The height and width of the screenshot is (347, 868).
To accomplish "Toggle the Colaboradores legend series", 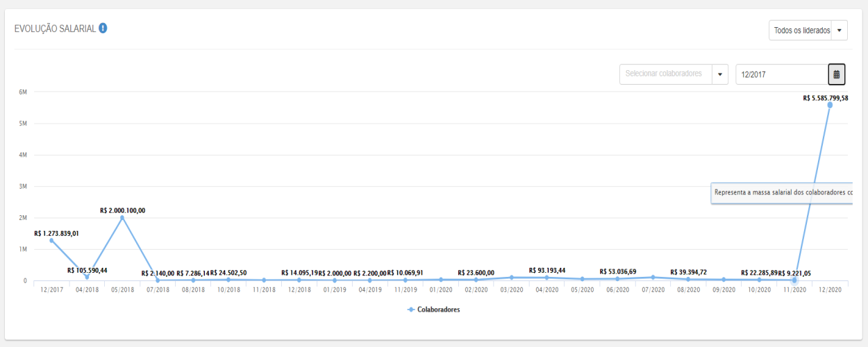I will click(433, 310).
